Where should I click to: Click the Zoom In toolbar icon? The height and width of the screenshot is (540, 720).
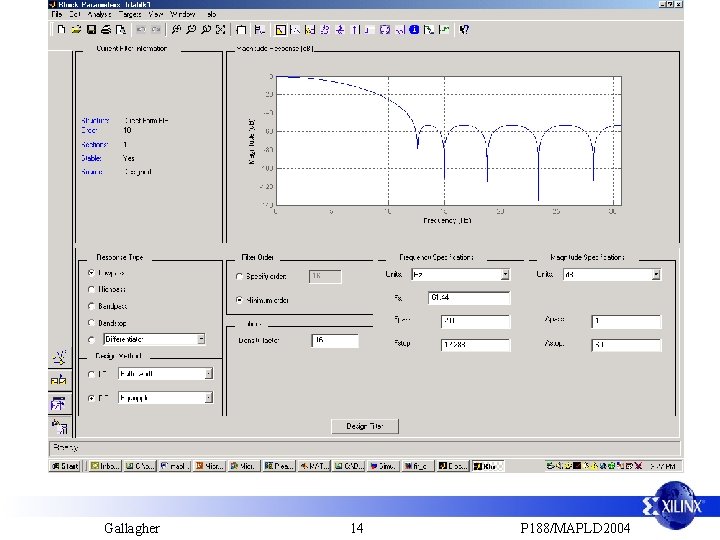(x=176, y=30)
